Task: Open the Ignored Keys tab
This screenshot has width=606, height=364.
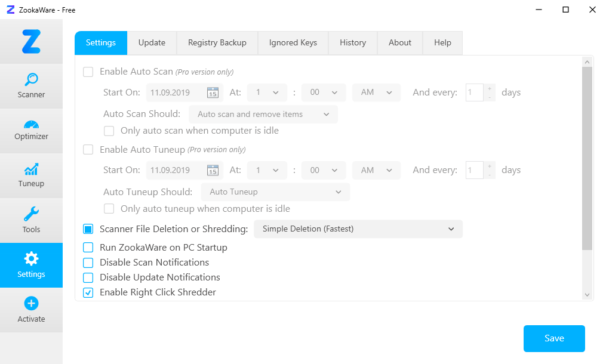Action: (293, 43)
